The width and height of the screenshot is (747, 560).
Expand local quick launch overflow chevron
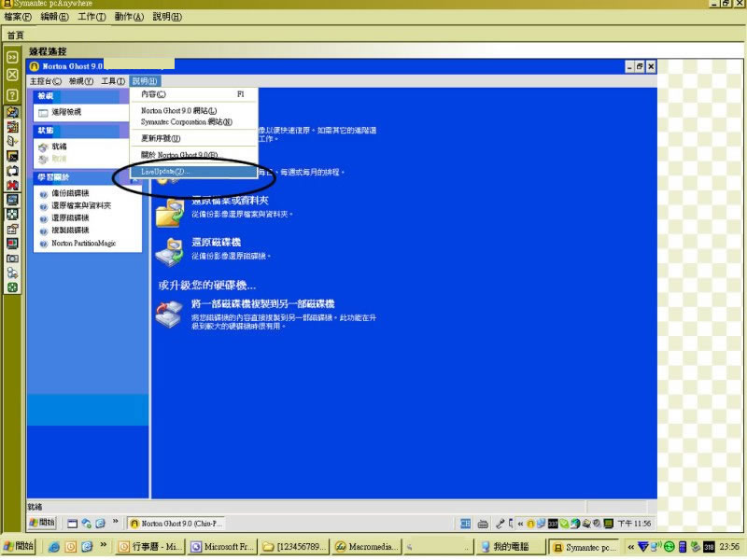click(x=103, y=545)
